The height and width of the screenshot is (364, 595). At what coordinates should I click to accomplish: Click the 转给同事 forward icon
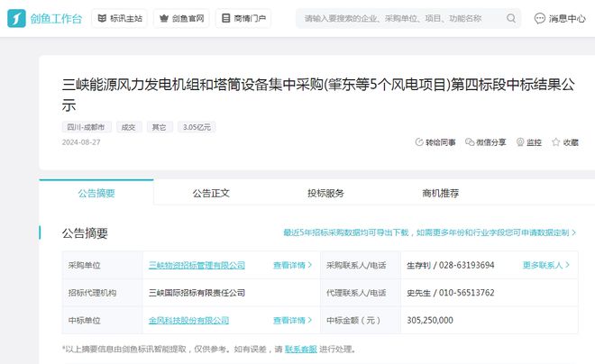point(419,142)
